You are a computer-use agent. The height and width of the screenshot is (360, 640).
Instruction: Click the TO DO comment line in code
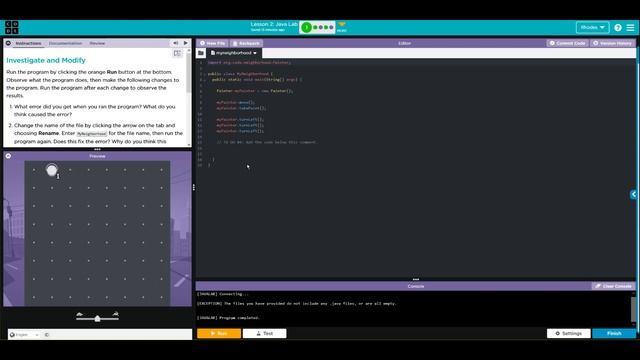(x=267, y=142)
